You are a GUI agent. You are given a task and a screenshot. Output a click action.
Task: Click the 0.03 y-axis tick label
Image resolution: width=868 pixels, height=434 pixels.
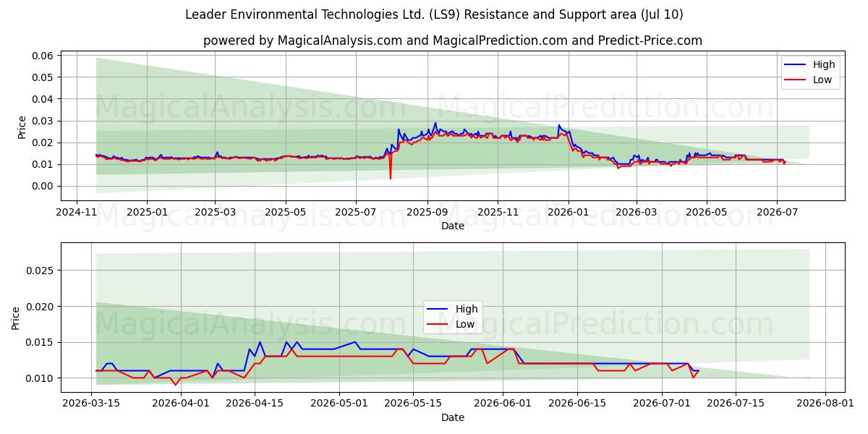click(43, 121)
